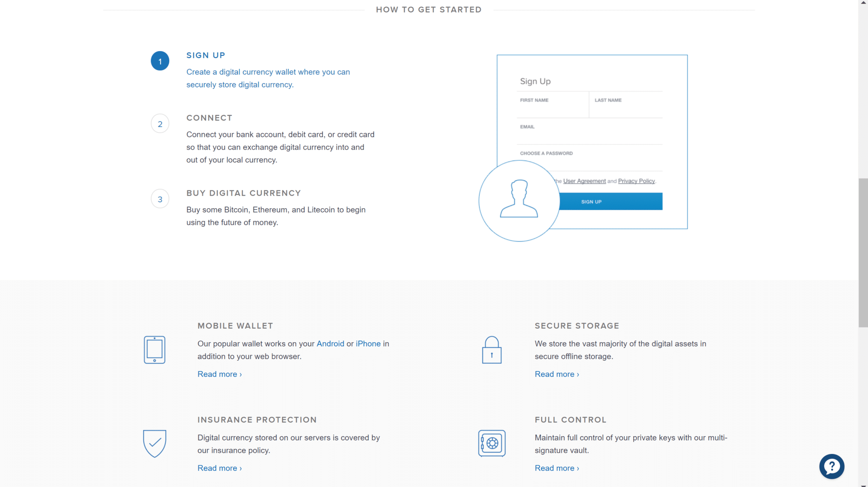The width and height of the screenshot is (868, 487).
Task: Click the SIGN UP button on the form
Action: (x=592, y=201)
